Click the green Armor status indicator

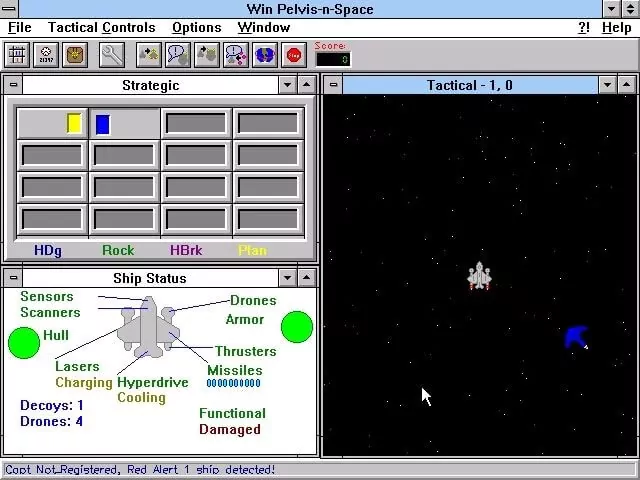297,327
